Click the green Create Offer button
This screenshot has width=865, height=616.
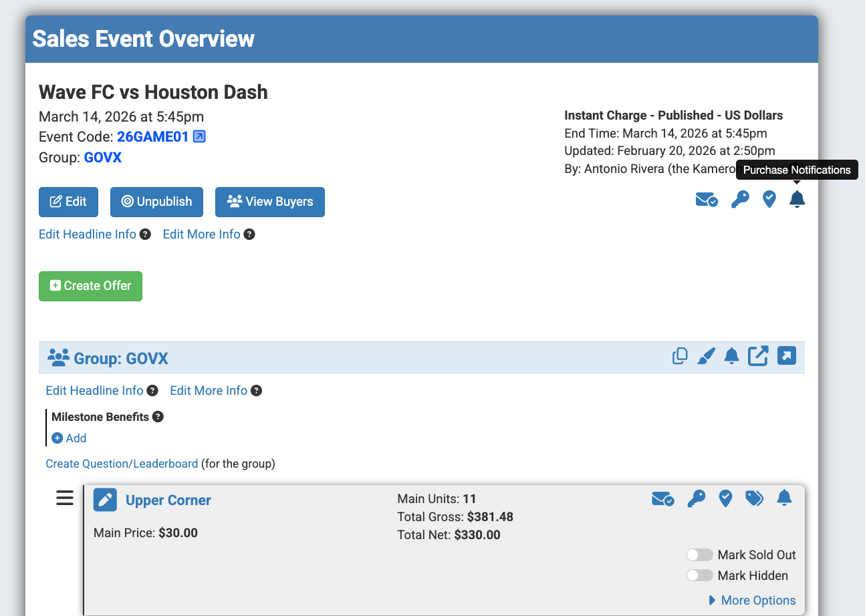[90, 286]
